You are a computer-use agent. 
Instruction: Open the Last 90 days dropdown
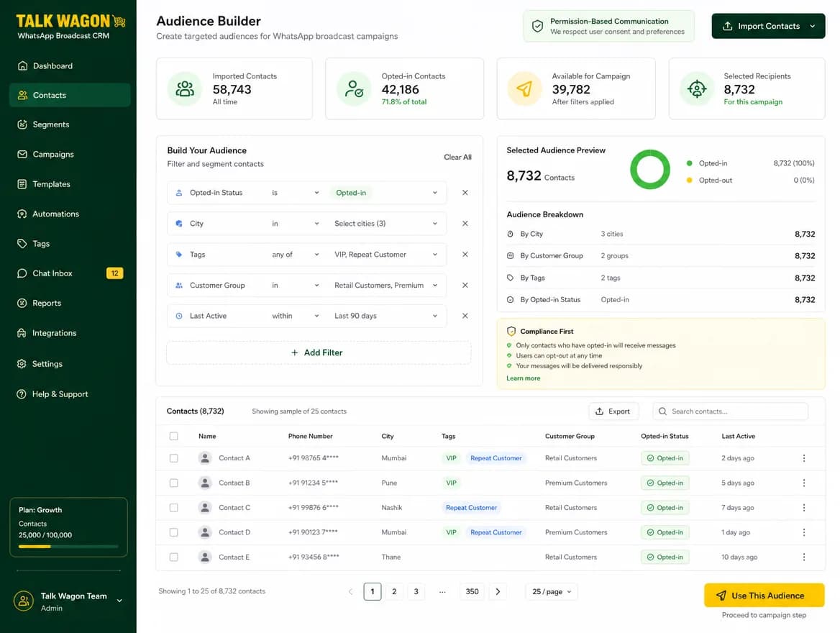[x=386, y=316]
